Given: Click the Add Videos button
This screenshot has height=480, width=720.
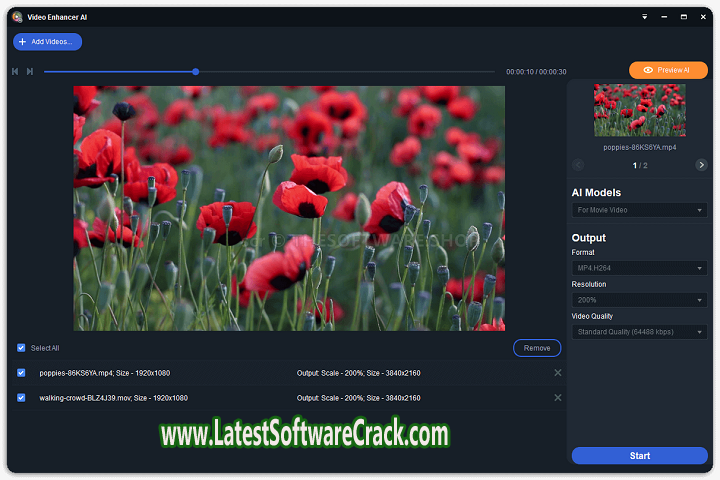Looking at the screenshot, I should (47, 42).
